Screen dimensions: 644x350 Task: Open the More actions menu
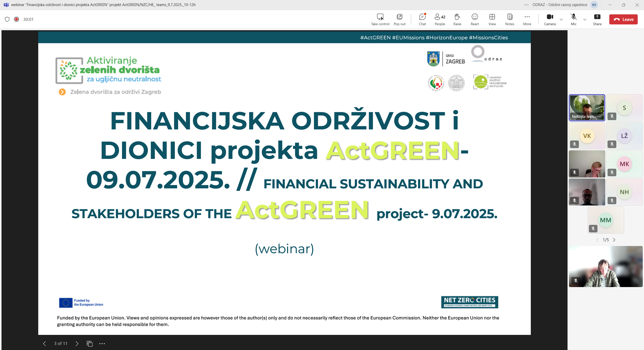click(x=527, y=19)
